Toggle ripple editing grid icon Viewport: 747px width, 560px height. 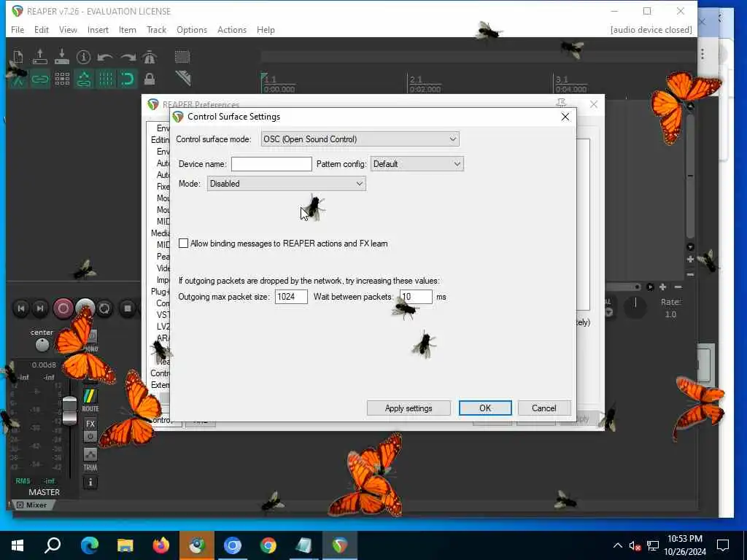pos(62,79)
